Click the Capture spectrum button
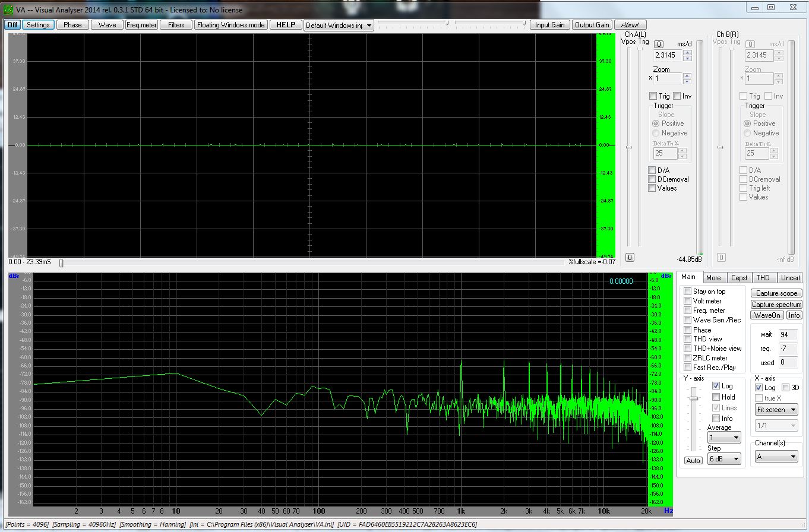Viewport: 809px width, 532px height. pyautogui.click(x=776, y=305)
